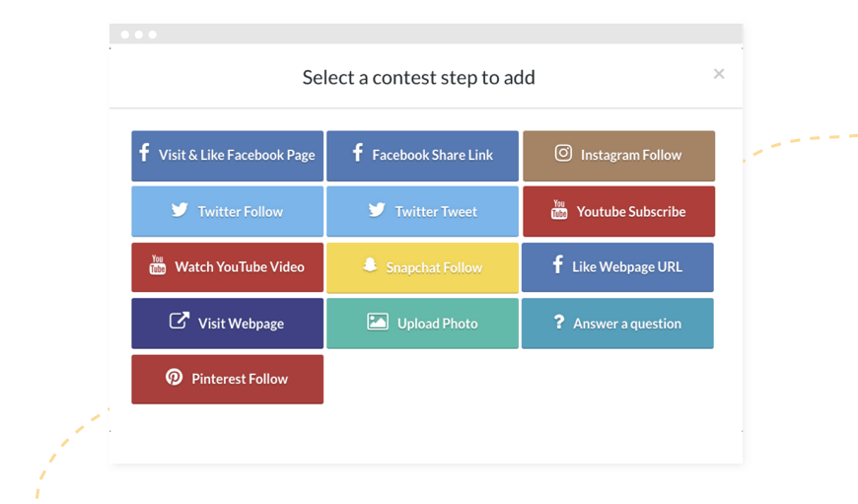Click the picture icon on Upload Photo
Viewport: 858px width, 504px height.
[378, 322]
